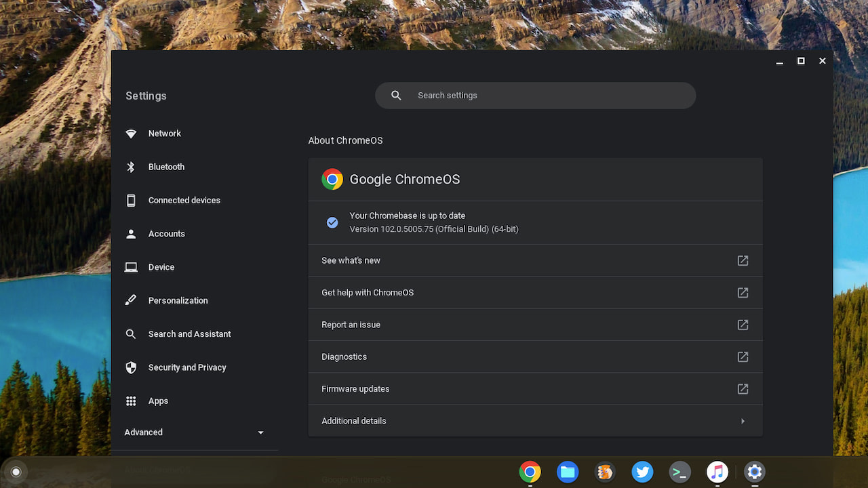Click the About ChromeOS heading text
The height and width of the screenshot is (488, 868).
[x=345, y=140]
